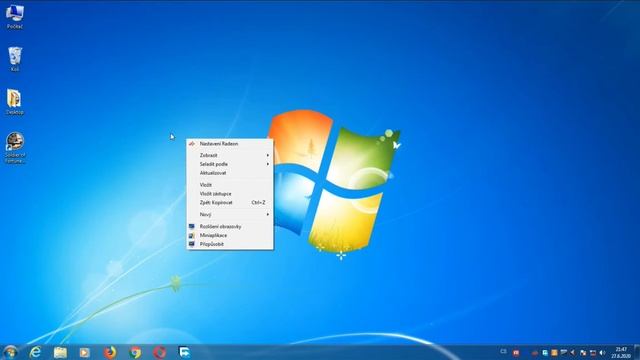Open the Zobrazit submenu
Screen dimensions: 640x360
point(230,155)
